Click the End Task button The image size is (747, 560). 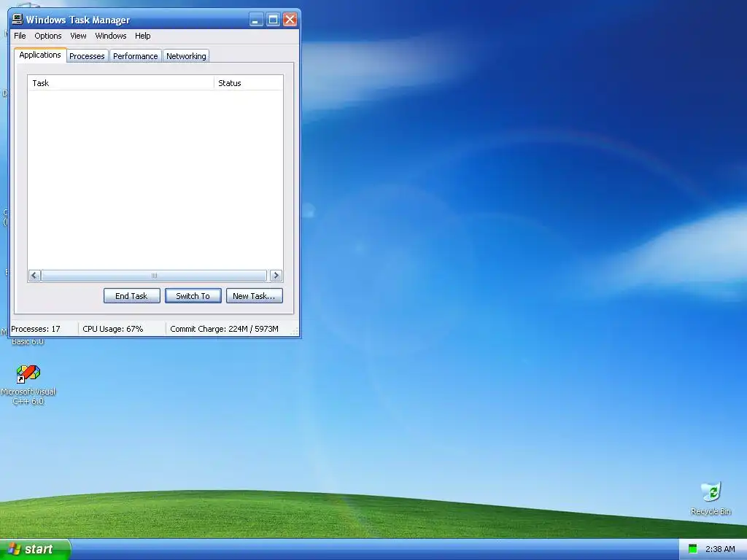tap(131, 296)
